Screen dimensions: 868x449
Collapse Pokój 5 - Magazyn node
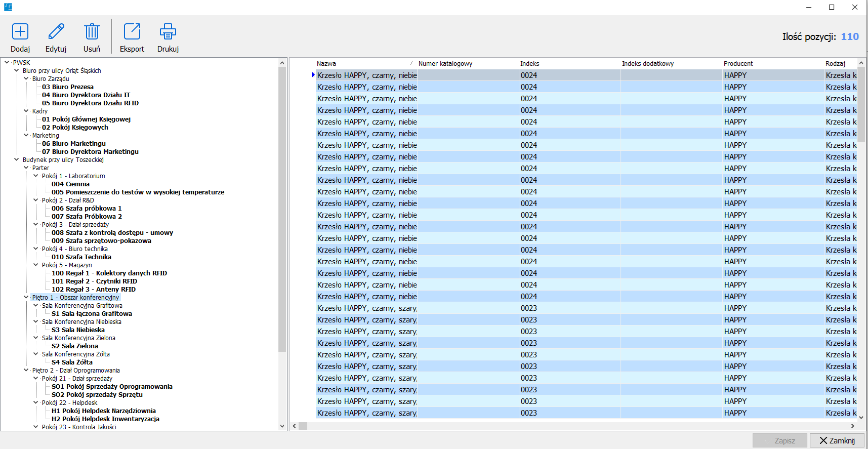pyautogui.click(x=36, y=265)
